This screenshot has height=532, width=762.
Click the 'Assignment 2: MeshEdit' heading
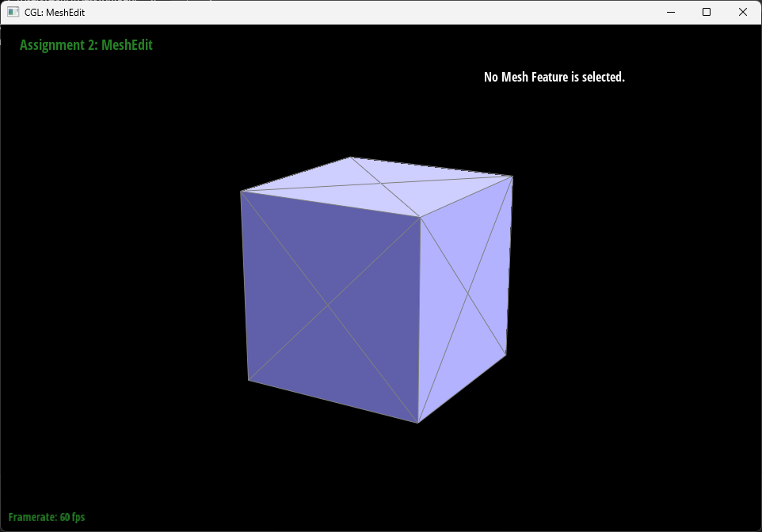click(86, 44)
